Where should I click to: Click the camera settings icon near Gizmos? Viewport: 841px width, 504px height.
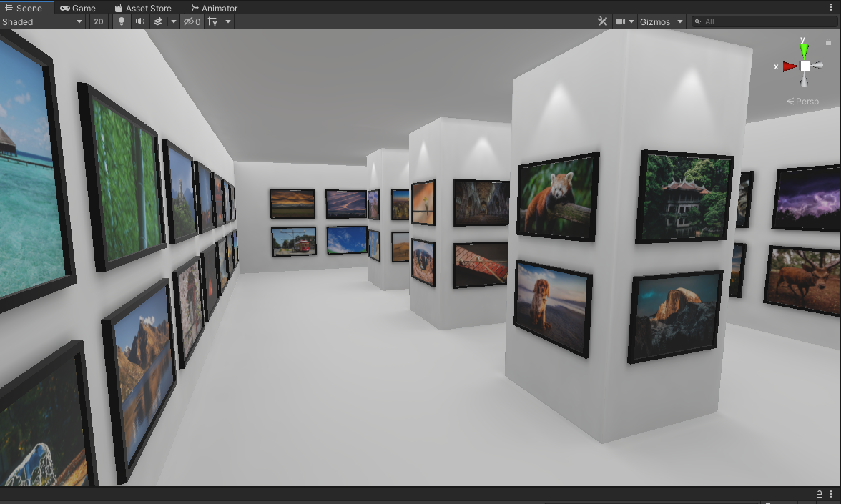click(619, 21)
